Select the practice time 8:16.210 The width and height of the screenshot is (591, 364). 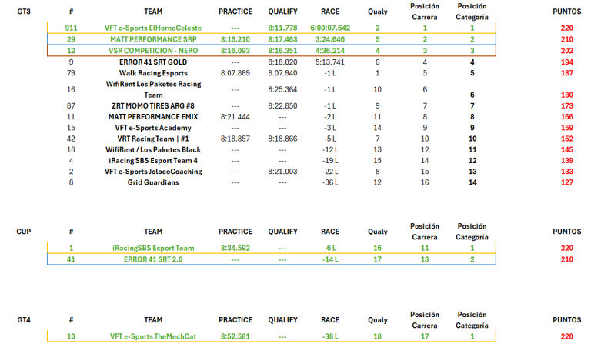click(235, 39)
